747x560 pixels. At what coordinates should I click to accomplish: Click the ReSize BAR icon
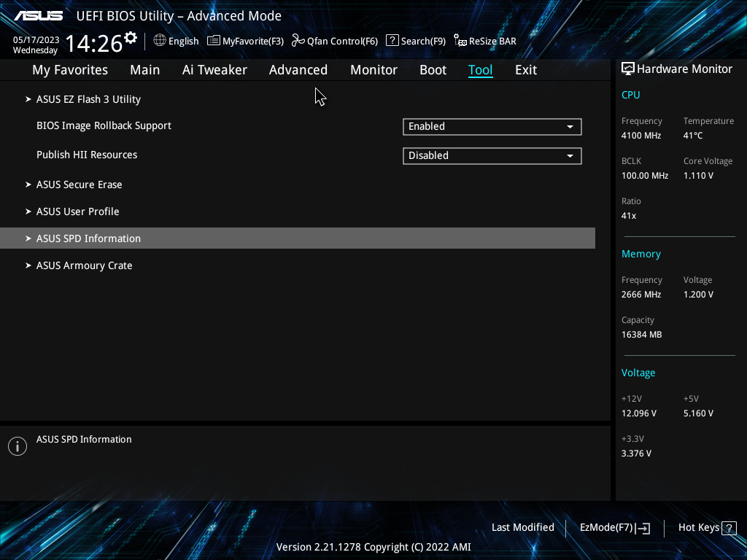tap(460, 41)
